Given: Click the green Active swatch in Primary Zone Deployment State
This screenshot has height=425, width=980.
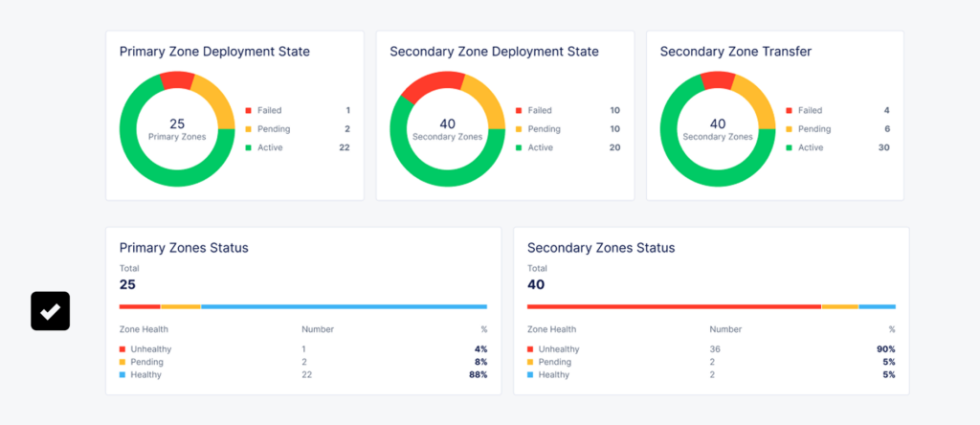Looking at the screenshot, I should click(248, 148).
